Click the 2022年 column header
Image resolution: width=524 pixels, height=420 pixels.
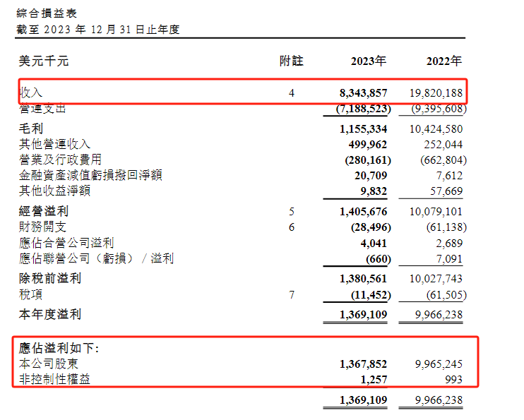click(443, 61)
